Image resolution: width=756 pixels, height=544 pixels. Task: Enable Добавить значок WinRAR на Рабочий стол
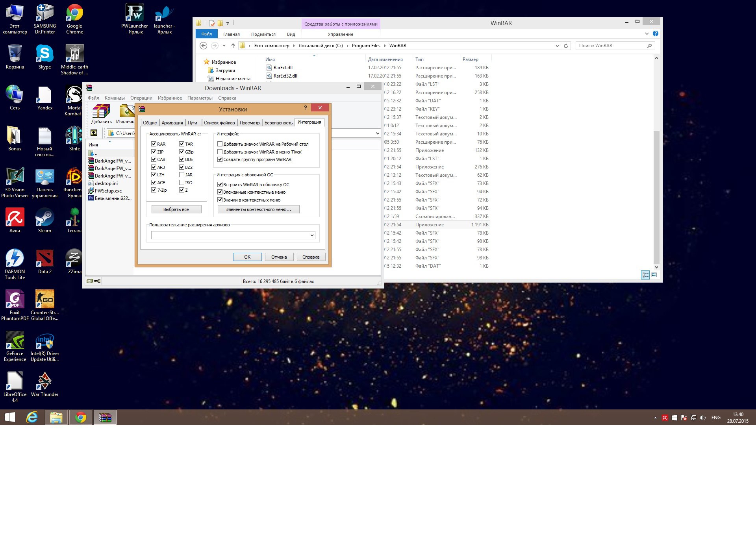click(220, 144)
